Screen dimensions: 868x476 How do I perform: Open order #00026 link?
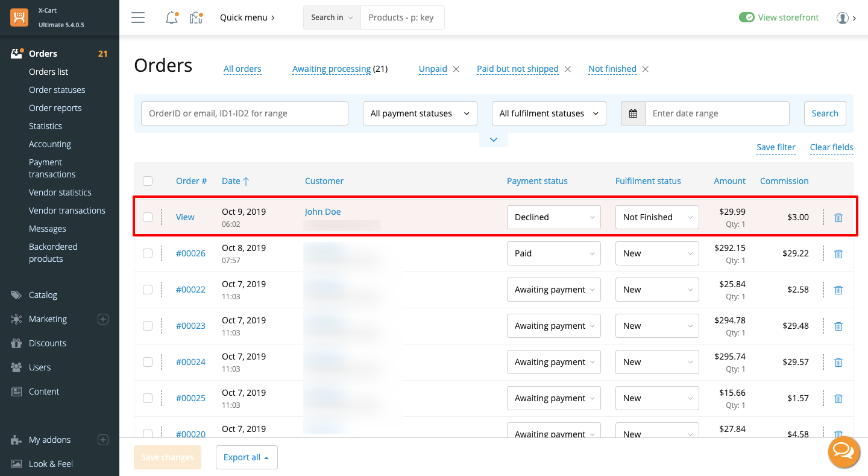(190, 253)
